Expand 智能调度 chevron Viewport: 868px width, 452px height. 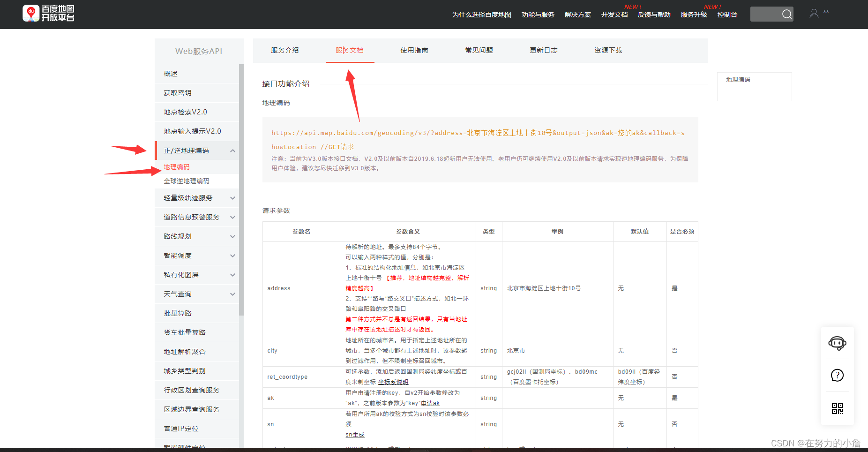click(232, 256)
